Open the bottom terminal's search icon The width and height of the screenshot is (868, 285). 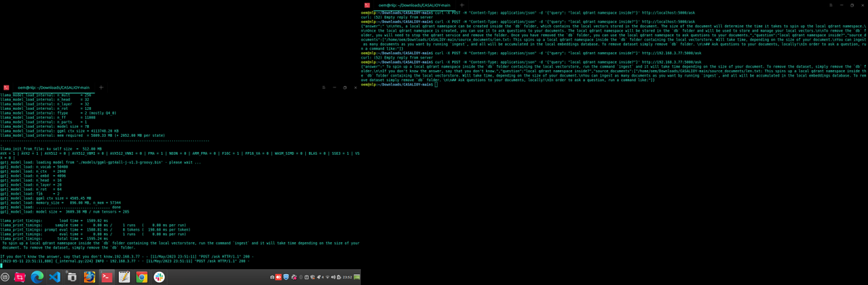pos(324,88)
